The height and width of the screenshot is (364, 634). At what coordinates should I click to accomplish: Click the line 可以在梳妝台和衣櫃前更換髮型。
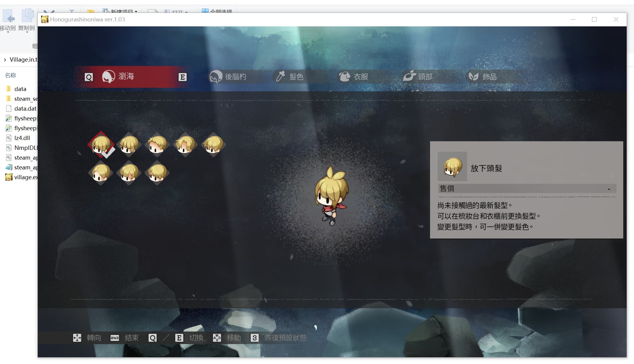(x=489, y=216)
